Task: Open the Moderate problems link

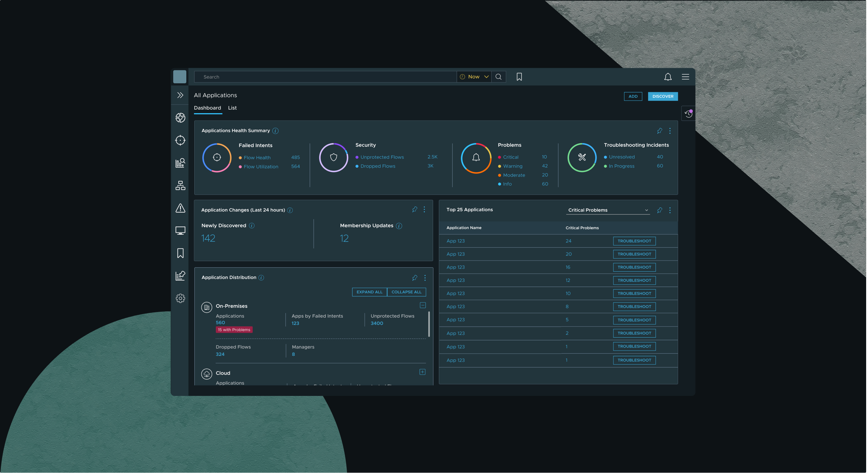Action: tap(514, 175)
